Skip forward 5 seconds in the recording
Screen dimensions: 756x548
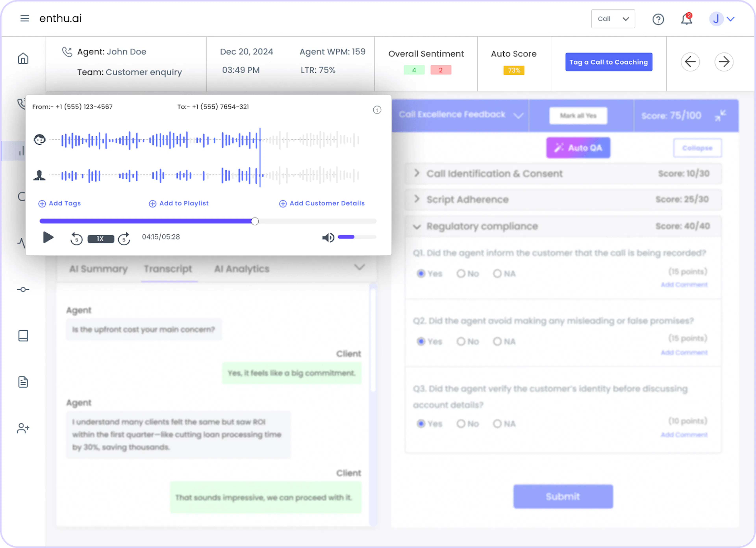[124, 238]
